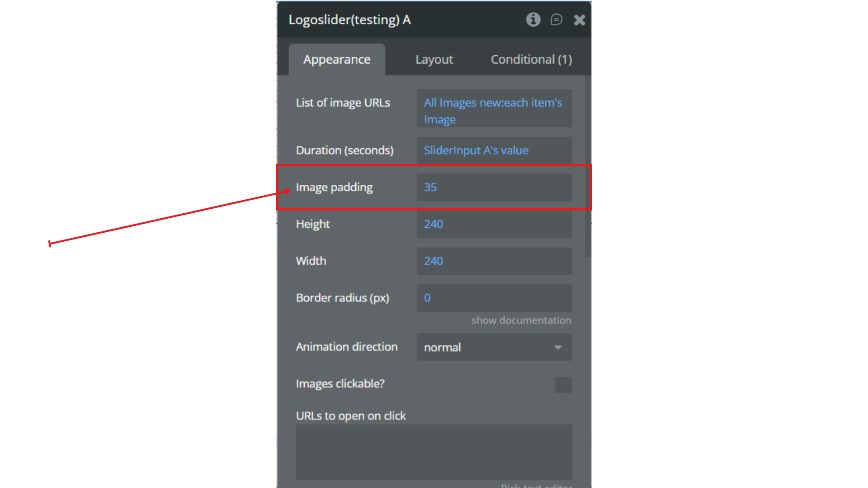Click the Image padding label
Viewport: 868px width, 488px height.
coord(334,187)
